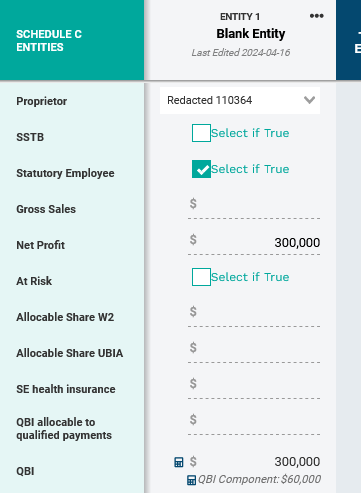Click the partially visible dark blue add-entity column

click(349, 40)
